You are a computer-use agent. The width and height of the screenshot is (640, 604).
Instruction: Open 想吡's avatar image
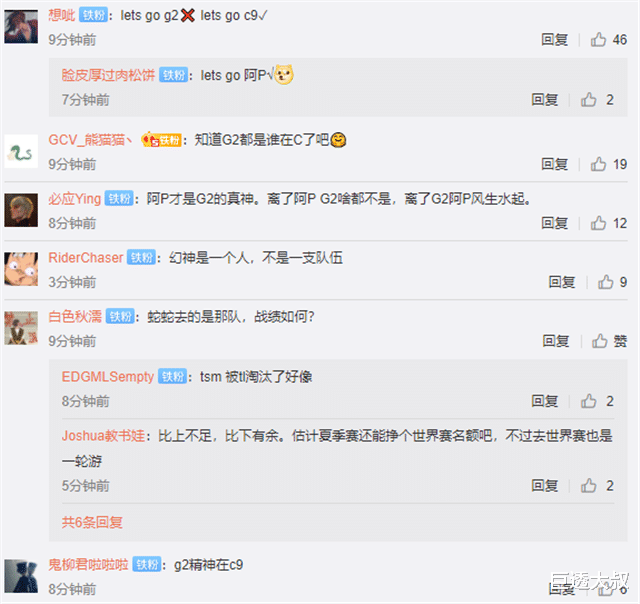(x=21, y=27)
